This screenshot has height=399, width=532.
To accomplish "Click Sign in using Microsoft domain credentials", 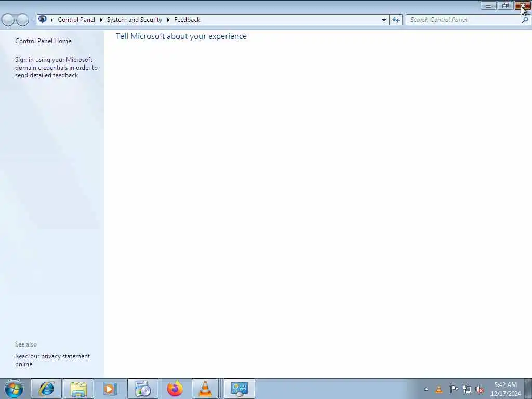I will coord(56,67).
